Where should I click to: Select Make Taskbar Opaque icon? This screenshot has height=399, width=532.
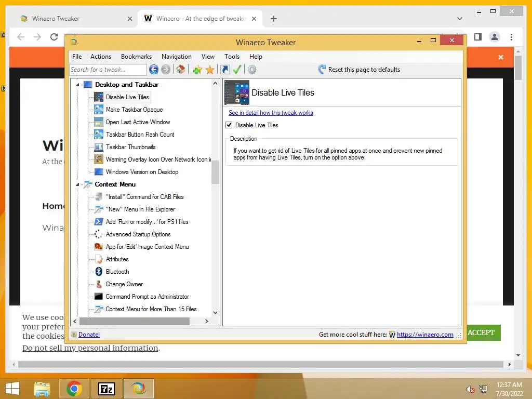tap(99, 109)
